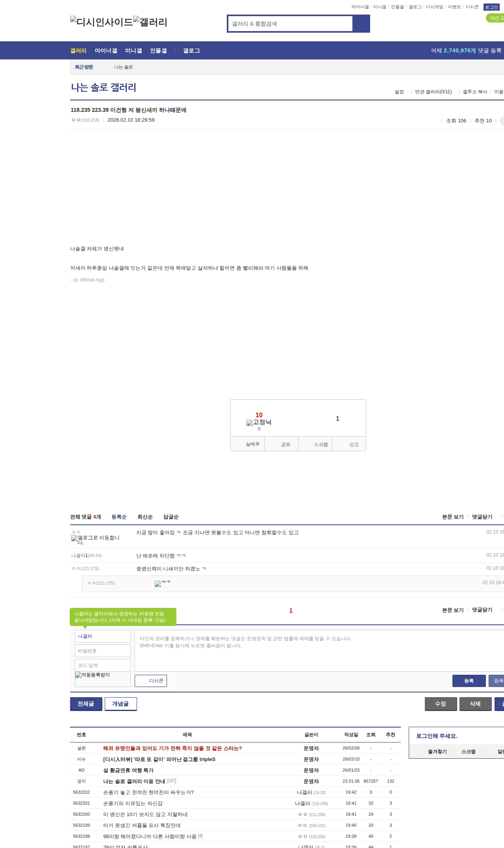504x848 pixels.
Task: Click the 신고 button under vote box
Action: click(354, 444)
